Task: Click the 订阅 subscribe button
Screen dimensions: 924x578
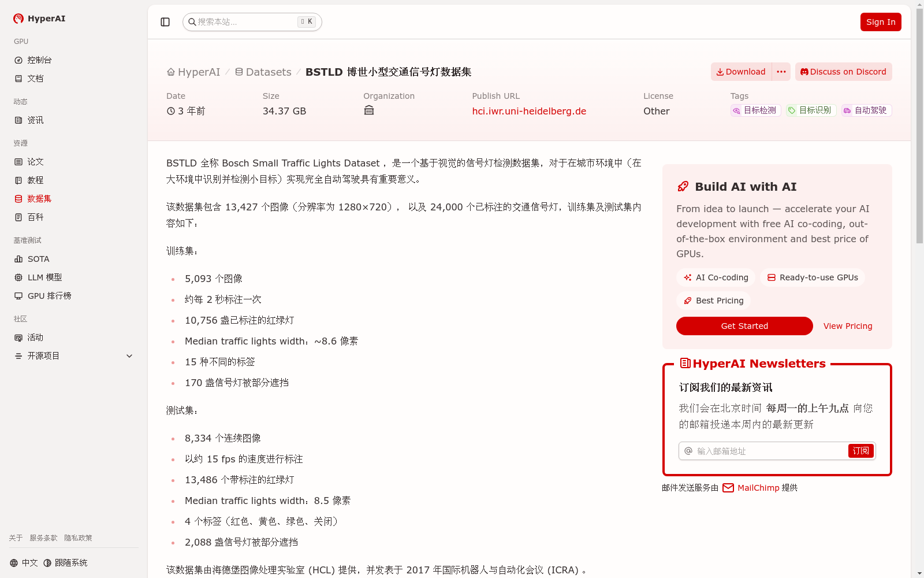Action: coord(860,451)
